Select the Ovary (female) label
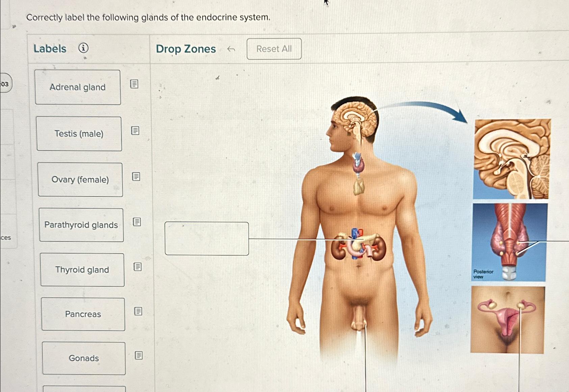The width and height of the screenshot is (569, 392). (x=80, y=180)
